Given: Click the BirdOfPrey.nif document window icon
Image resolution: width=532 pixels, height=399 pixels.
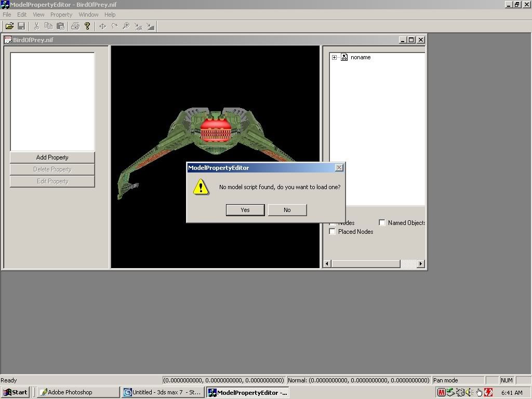Looking at the screenshot, I should 8,39.
